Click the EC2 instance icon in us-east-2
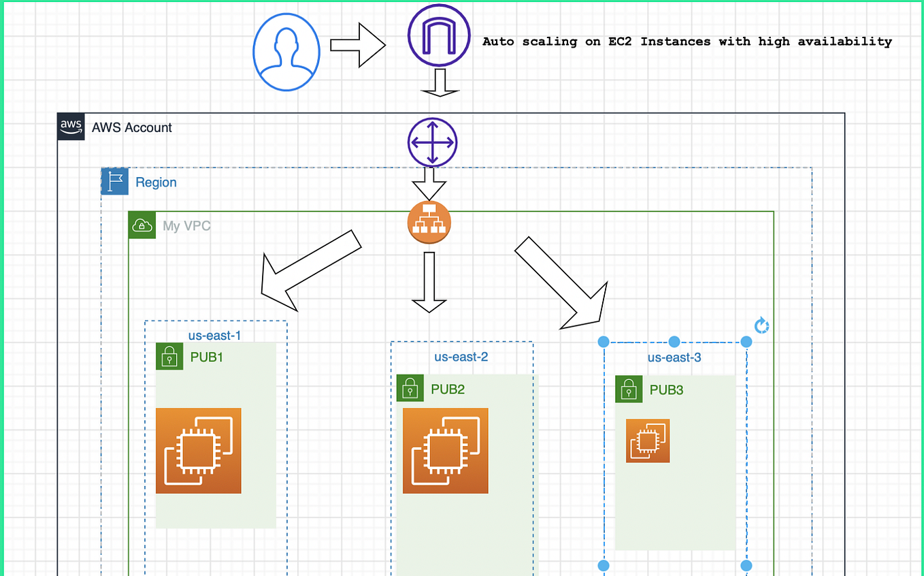The height and width of the screenshot is (576, 924). tap(446, 451)
